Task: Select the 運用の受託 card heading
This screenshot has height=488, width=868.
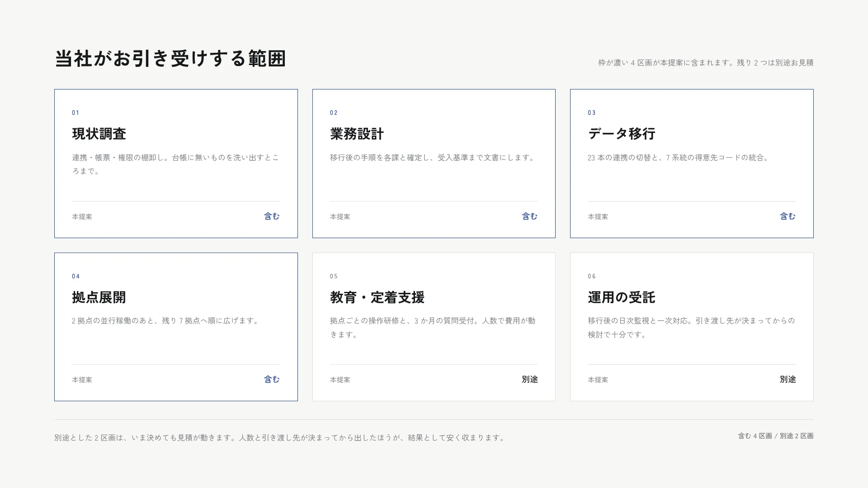Action: click(x=622, y=297)
